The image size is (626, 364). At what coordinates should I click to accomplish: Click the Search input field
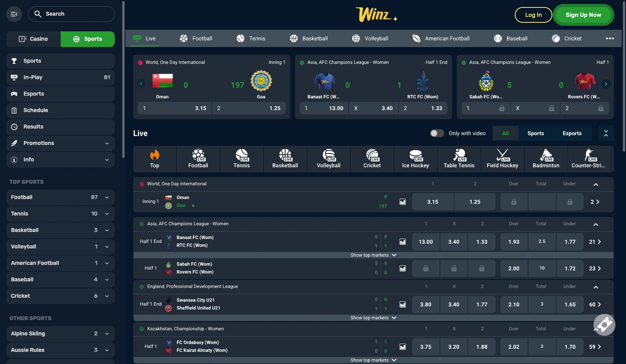71,14
